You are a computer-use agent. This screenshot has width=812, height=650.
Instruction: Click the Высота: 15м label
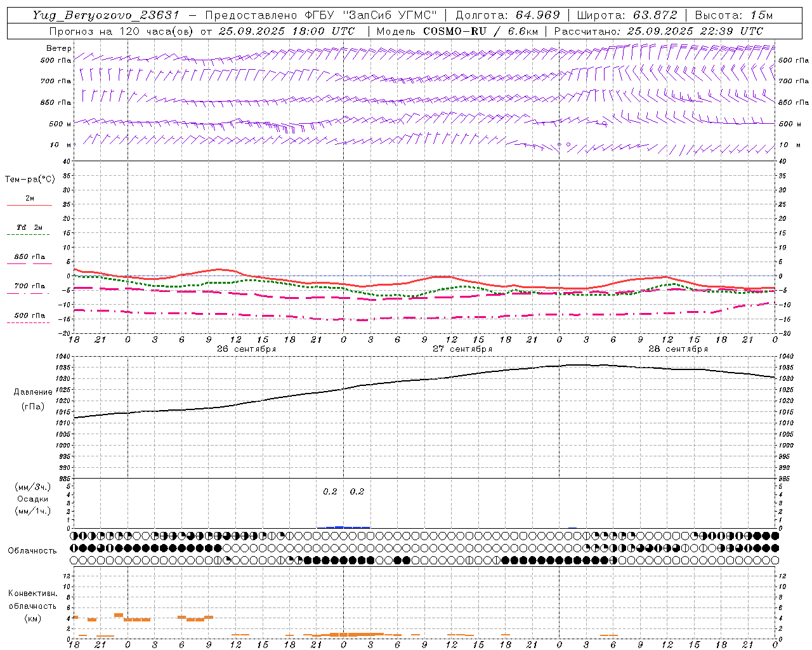734,15
